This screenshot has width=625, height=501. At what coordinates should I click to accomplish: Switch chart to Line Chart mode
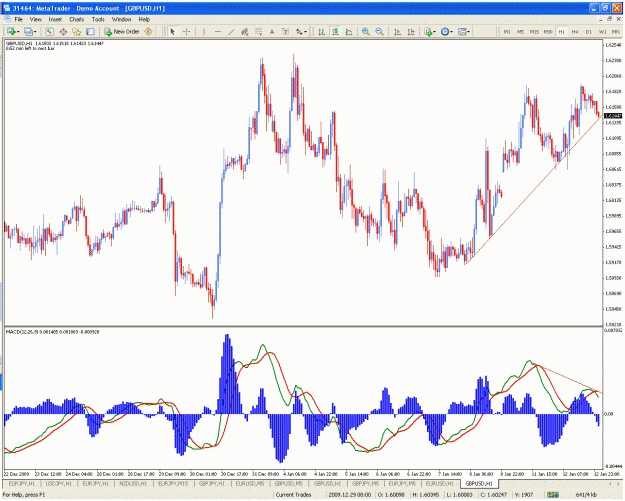click(349, 31)
